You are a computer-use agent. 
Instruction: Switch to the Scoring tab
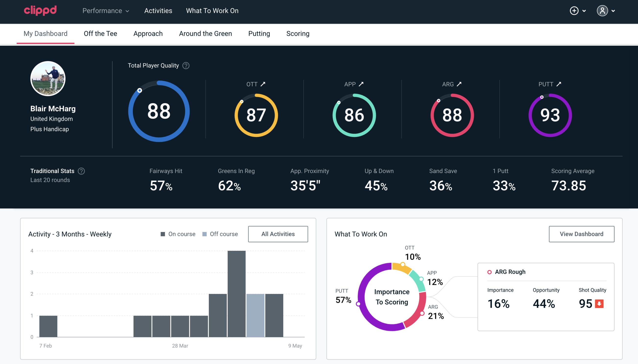tap(297, 33)
